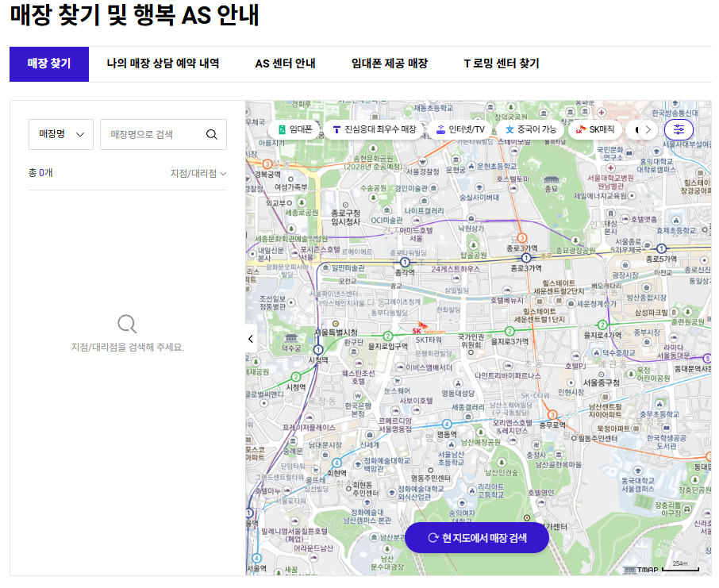The height and width of the screenshot is (588, 719).
Task: Click the 회현역 line 4 marker
Action: coord(336,463)
